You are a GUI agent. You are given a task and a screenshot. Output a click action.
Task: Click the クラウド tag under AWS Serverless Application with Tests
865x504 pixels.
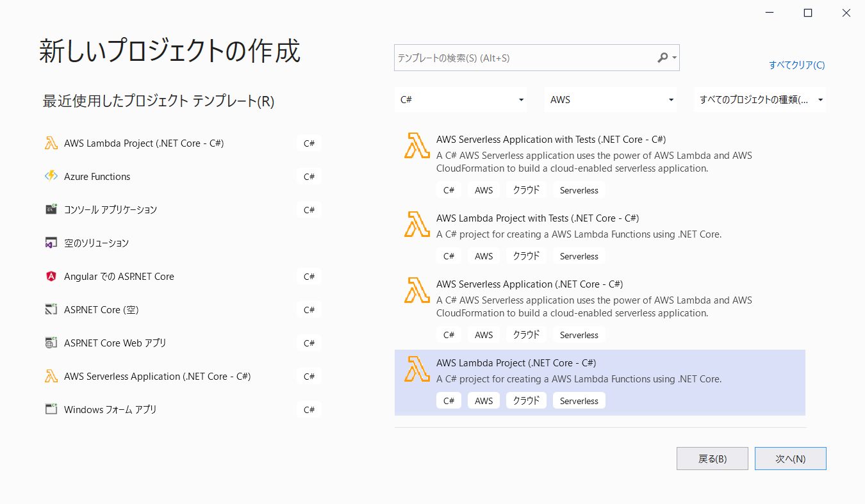coord(526,190)
